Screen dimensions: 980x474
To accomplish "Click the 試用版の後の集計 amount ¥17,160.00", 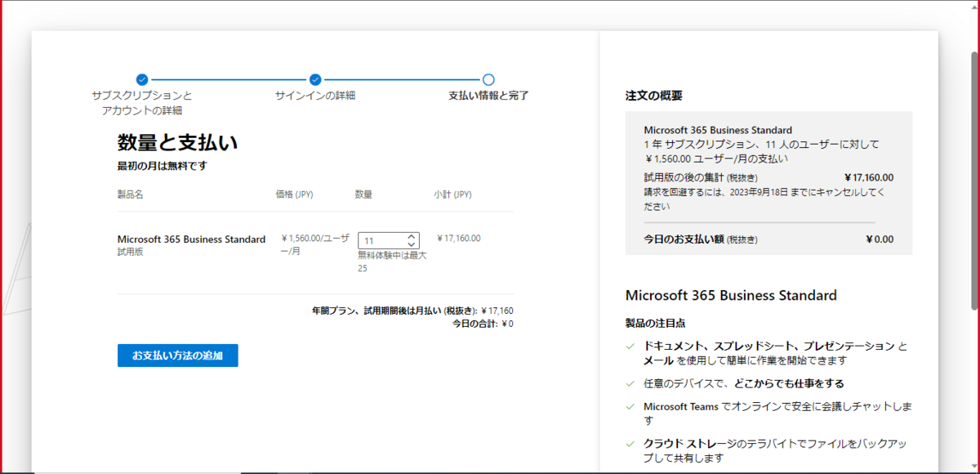I will click(x=869, y=177).
